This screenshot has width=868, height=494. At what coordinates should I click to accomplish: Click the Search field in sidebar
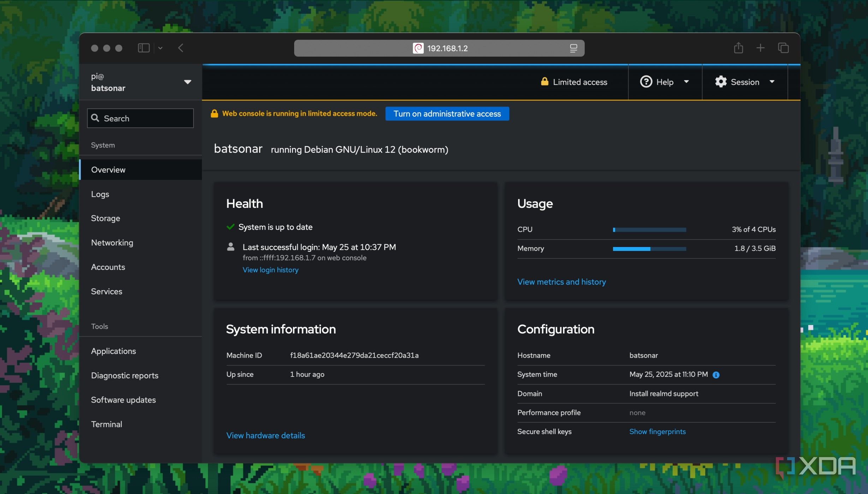(x=141, y=118)
